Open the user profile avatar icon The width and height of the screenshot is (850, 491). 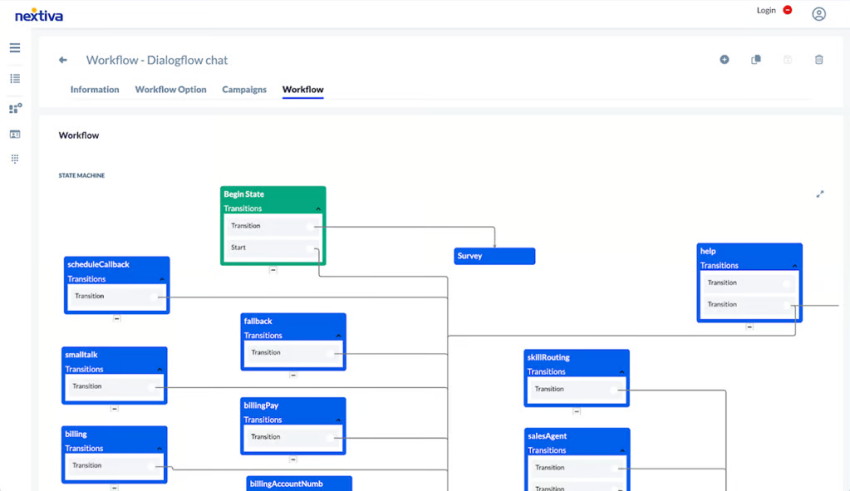tap(819, 14)
